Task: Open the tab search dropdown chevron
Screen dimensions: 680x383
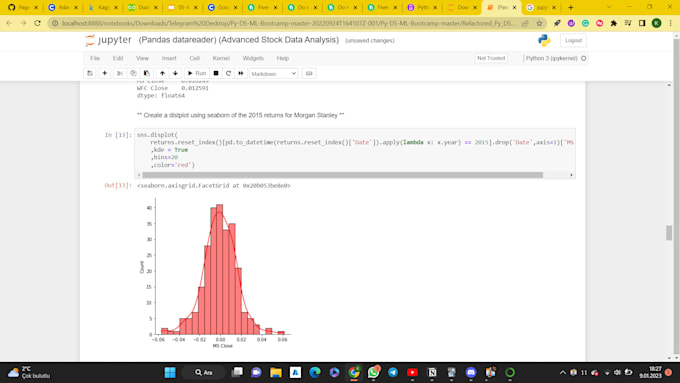Action: pos(609,7)
